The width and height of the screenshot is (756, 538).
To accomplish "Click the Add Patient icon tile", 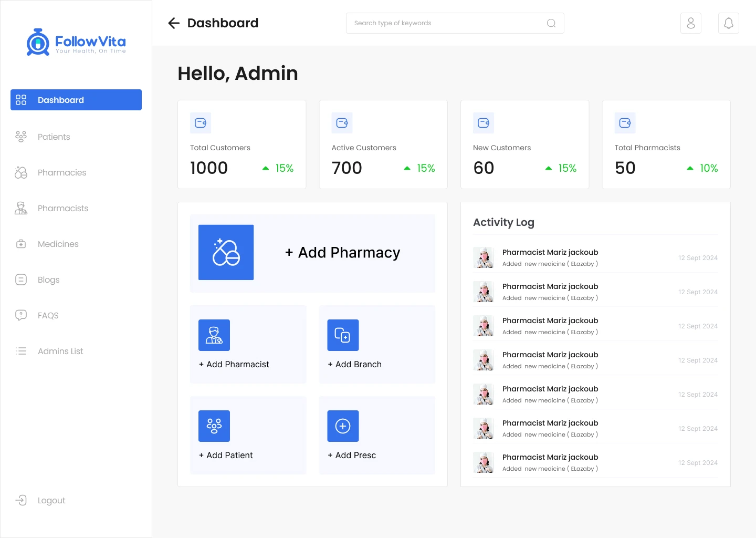I will pos(214,426).
